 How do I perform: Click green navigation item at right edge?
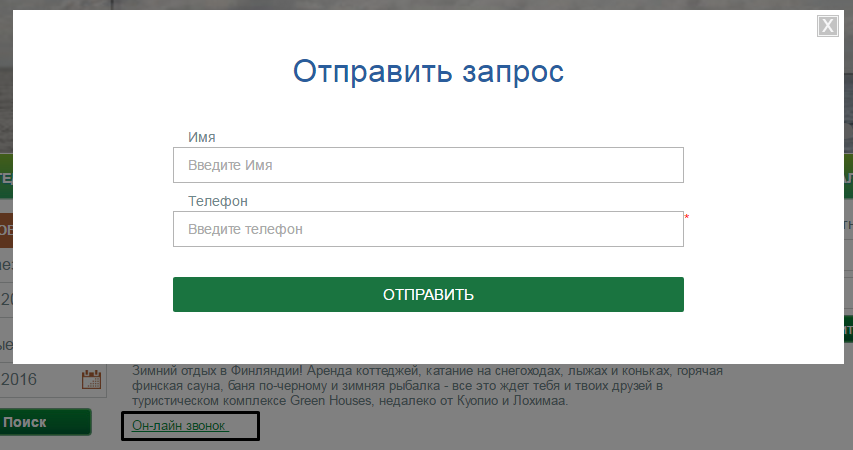(x=848, y=176)
